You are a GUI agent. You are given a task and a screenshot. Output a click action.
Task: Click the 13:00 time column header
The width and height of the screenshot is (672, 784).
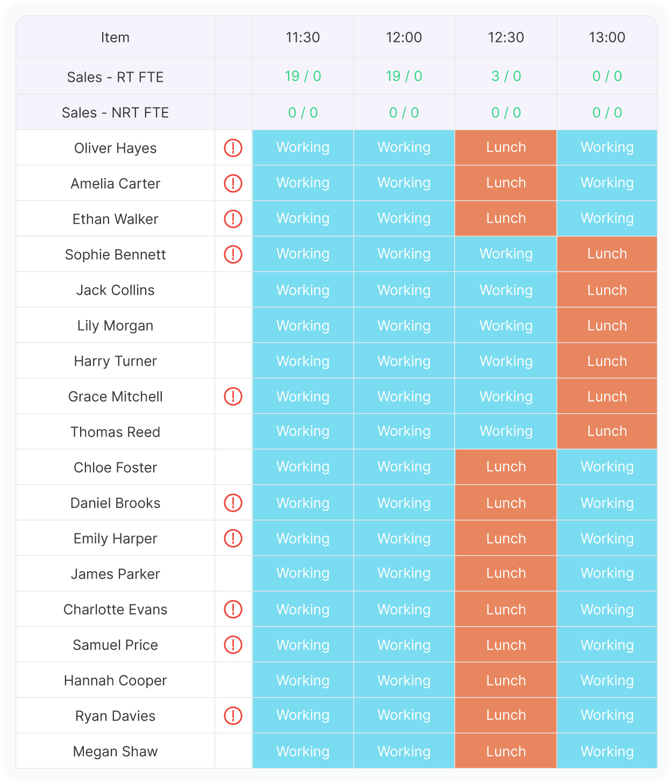(607, 37)
